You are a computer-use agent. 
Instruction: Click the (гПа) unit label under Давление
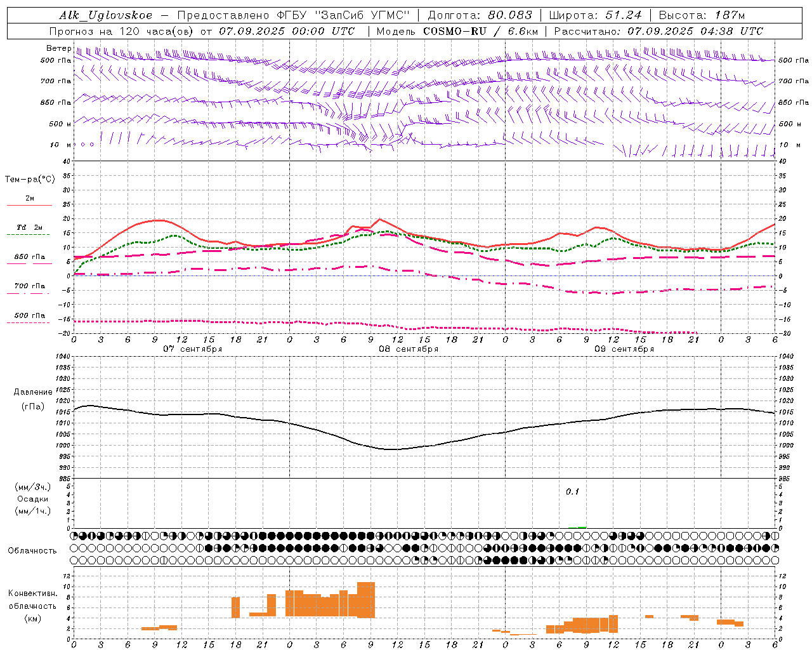(33, 407)
